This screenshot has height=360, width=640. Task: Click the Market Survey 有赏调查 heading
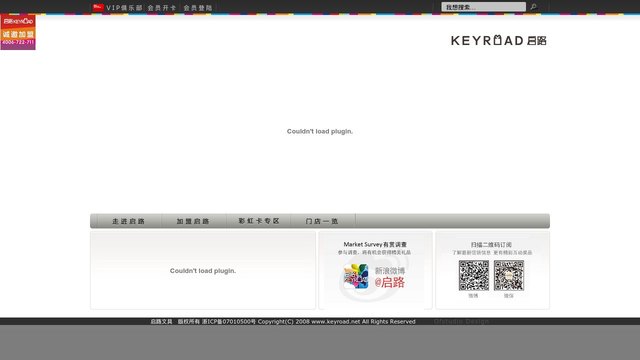pos(375,244)
